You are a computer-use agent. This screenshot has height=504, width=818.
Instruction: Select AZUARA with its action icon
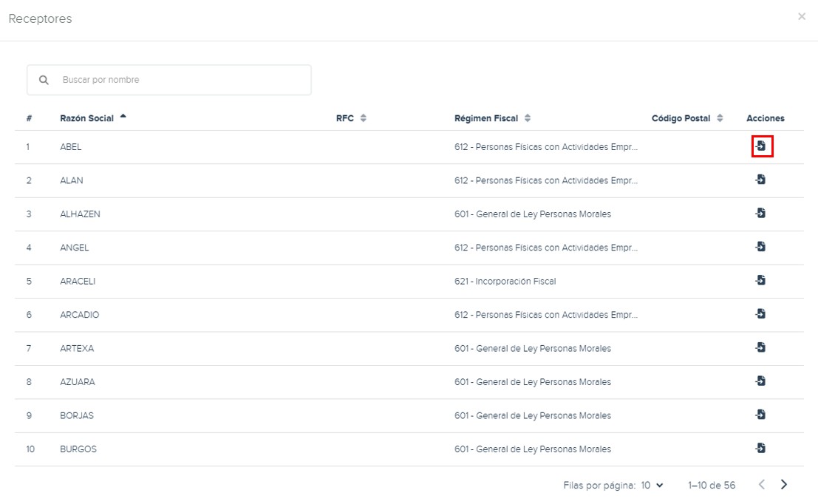760,381
